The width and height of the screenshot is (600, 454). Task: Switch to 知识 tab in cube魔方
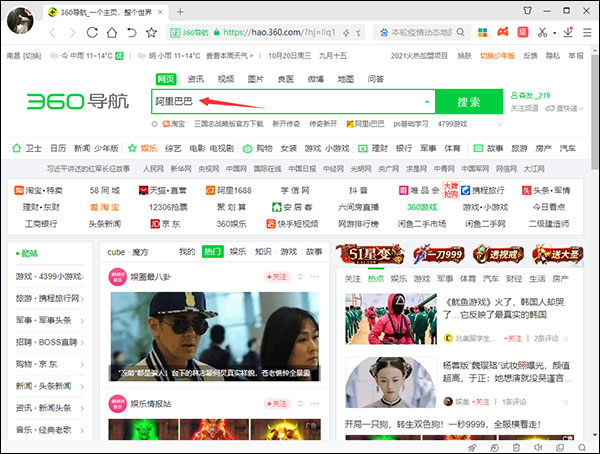click(x=263, y=251)
